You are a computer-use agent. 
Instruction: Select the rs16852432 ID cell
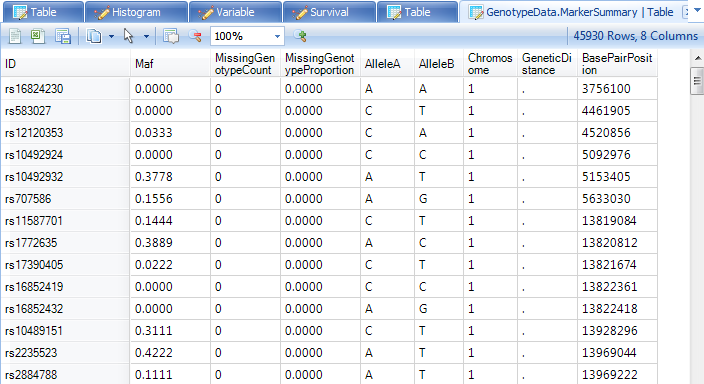coord(66,309)
